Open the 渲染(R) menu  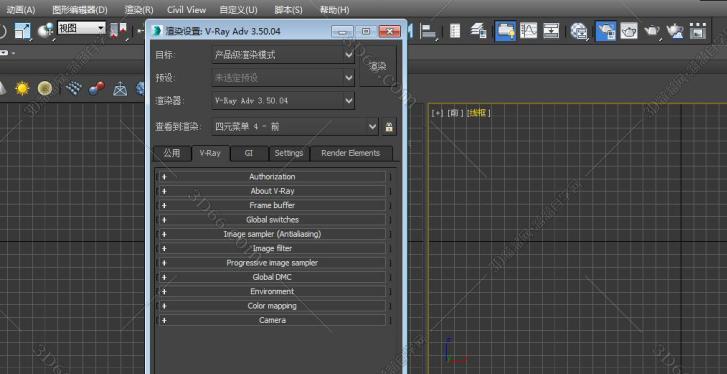pyautogui.click(x=139, y=10)
